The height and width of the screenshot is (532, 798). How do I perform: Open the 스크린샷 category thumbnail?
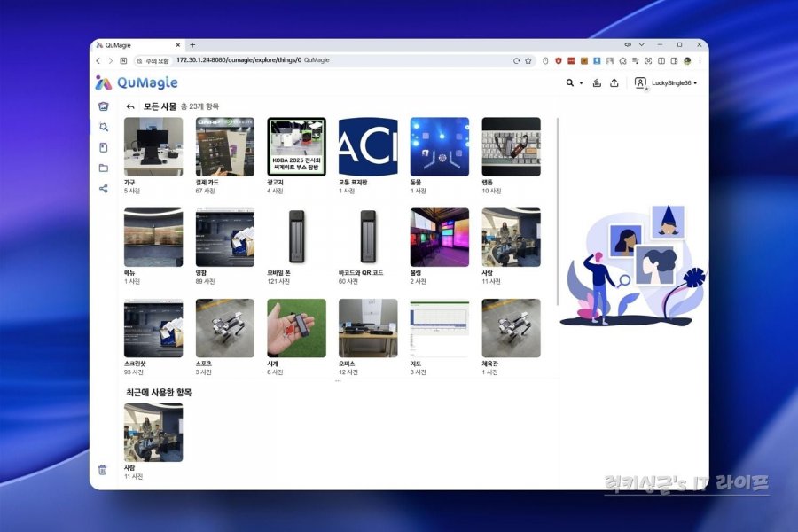click(153, 328)
